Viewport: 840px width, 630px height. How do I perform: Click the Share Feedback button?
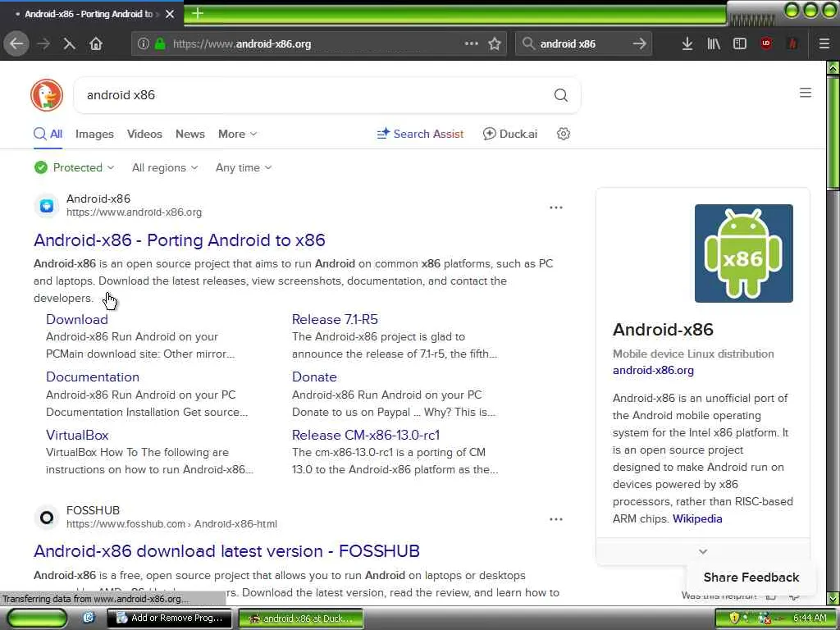[751, 577]
